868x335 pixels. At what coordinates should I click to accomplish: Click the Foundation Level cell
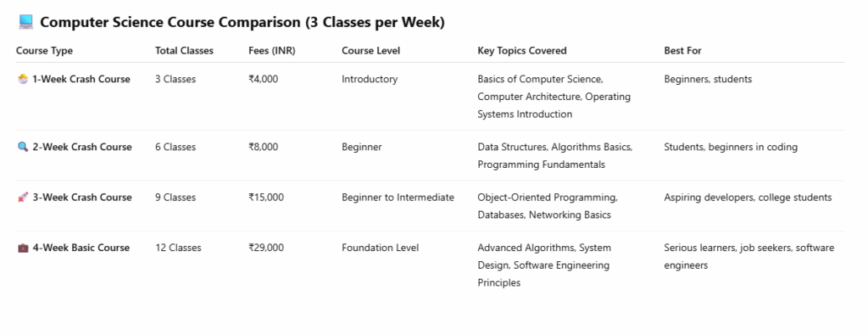tap(381, 248)
